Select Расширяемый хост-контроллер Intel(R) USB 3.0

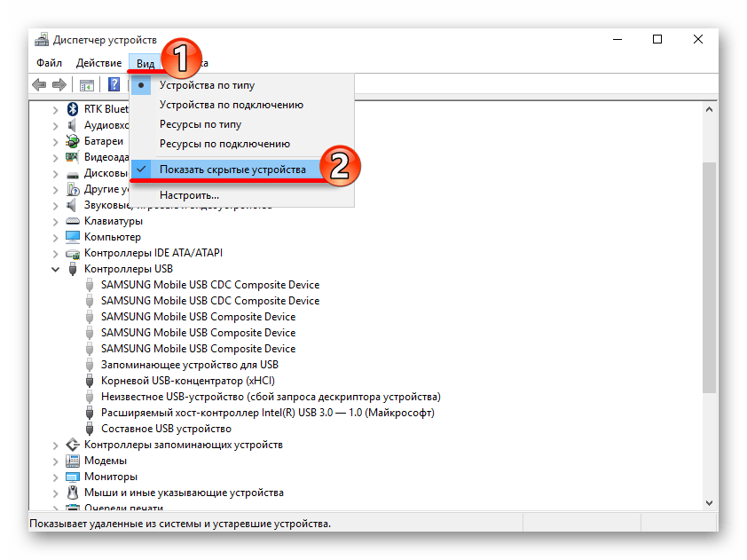268,413
